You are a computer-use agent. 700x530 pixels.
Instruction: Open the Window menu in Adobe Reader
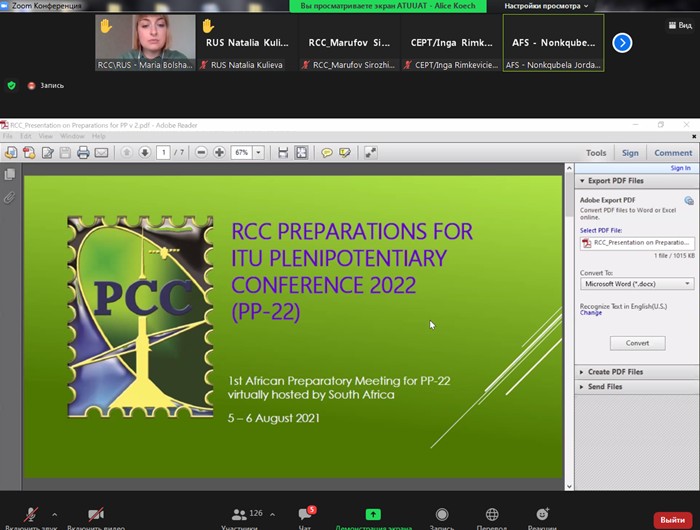coord(72,136)
